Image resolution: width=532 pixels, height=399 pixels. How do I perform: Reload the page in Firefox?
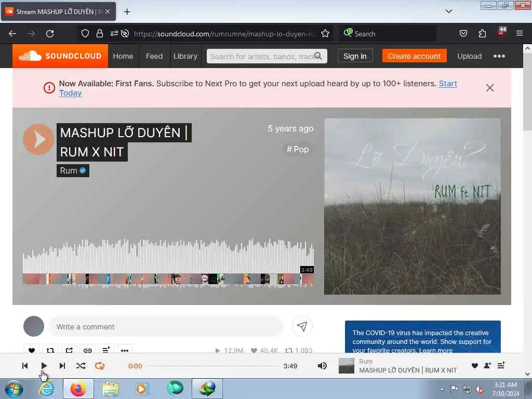50,34
